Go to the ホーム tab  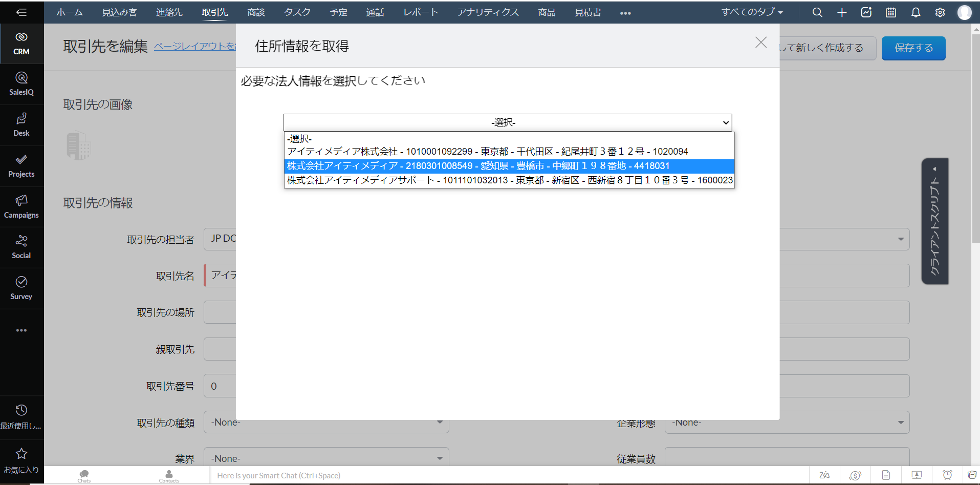70,12
